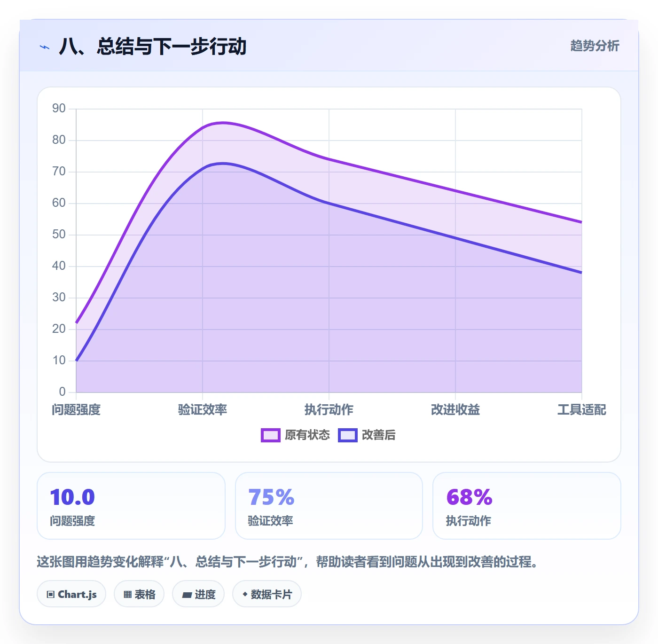Click the 改善后 legend label
The height and width of the screenshot is (644, 658).
click(378, 435)
